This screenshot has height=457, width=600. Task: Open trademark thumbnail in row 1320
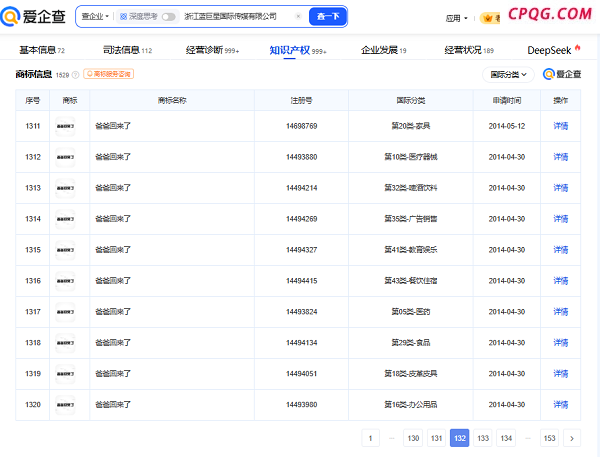pos(65,405)
